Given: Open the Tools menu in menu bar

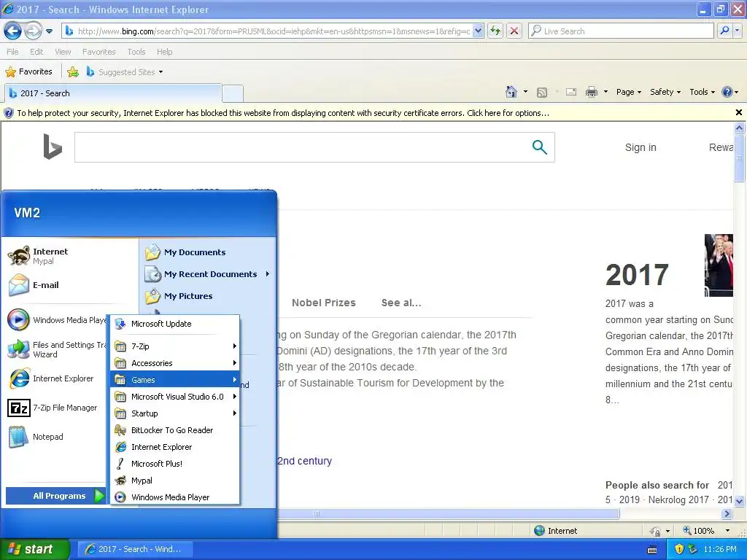Looking at the screenshot, I should click(136, 52).
